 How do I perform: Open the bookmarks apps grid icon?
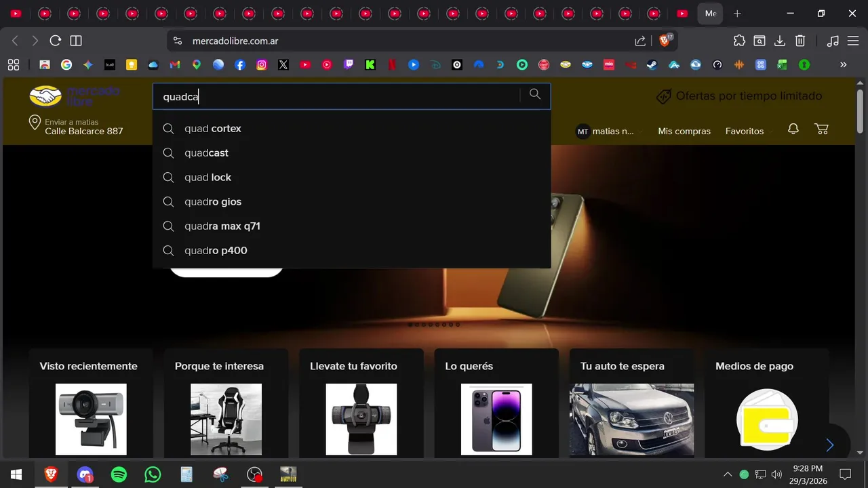(x=13, y=65)
